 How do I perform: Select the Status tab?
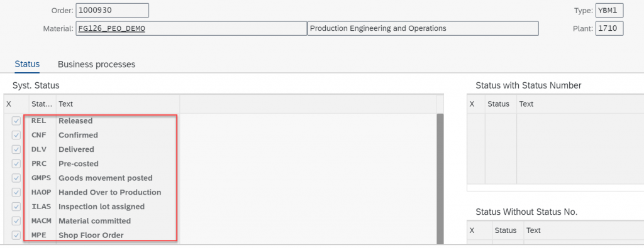pyautogui.click(x=27, y=64)
